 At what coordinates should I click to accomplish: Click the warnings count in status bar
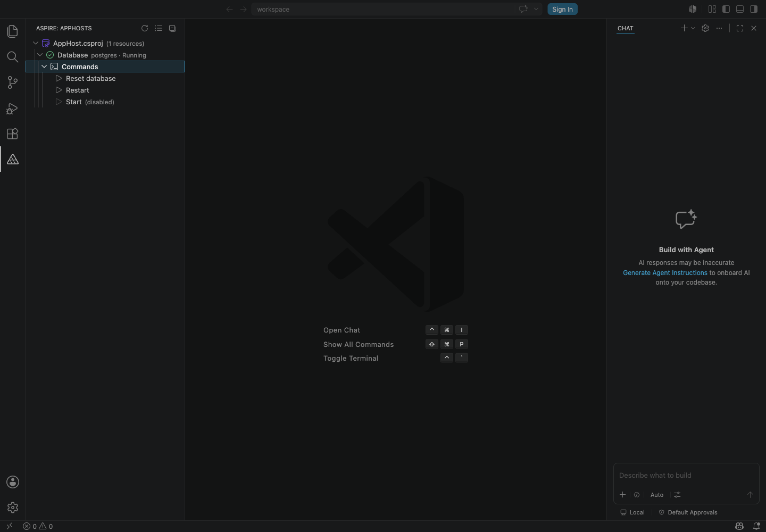pyautogui.click(x=46, y=526)
